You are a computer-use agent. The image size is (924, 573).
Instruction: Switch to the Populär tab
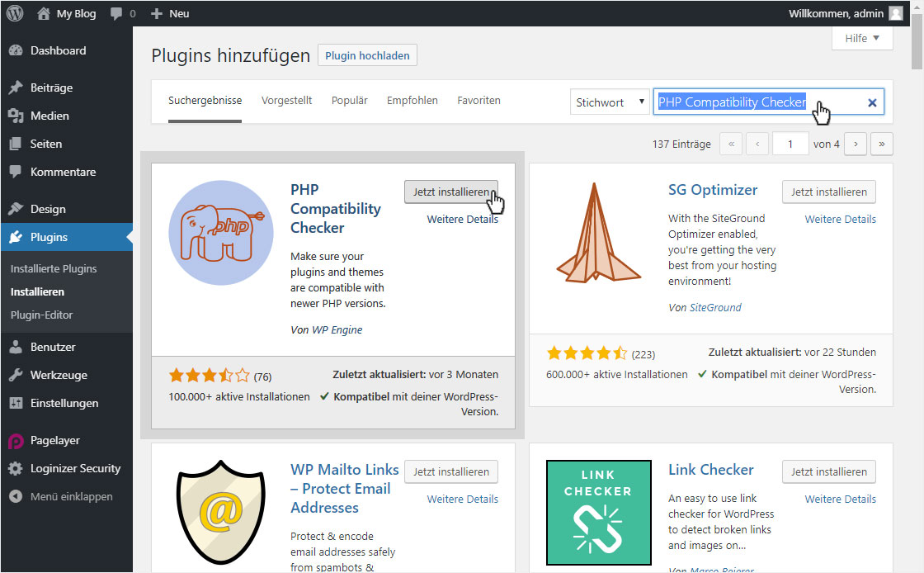(350, 101)
